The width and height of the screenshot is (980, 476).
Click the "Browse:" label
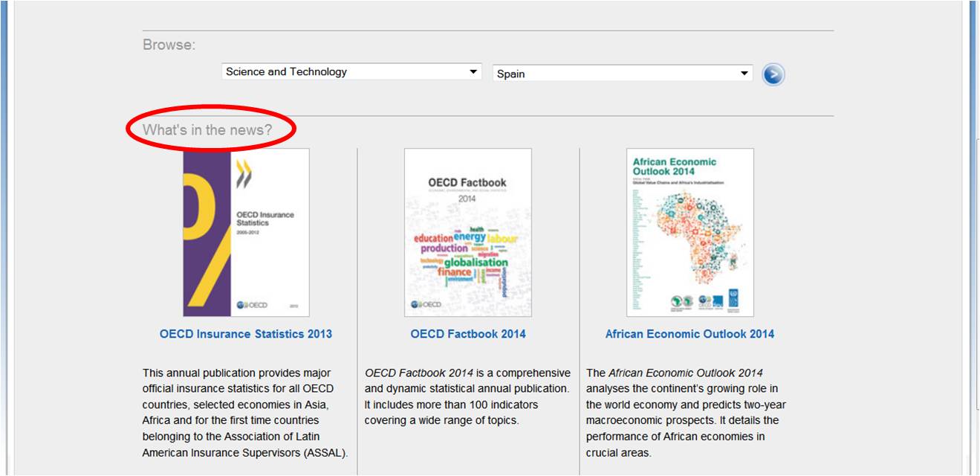pyautogui.click(x=169, y=45)
